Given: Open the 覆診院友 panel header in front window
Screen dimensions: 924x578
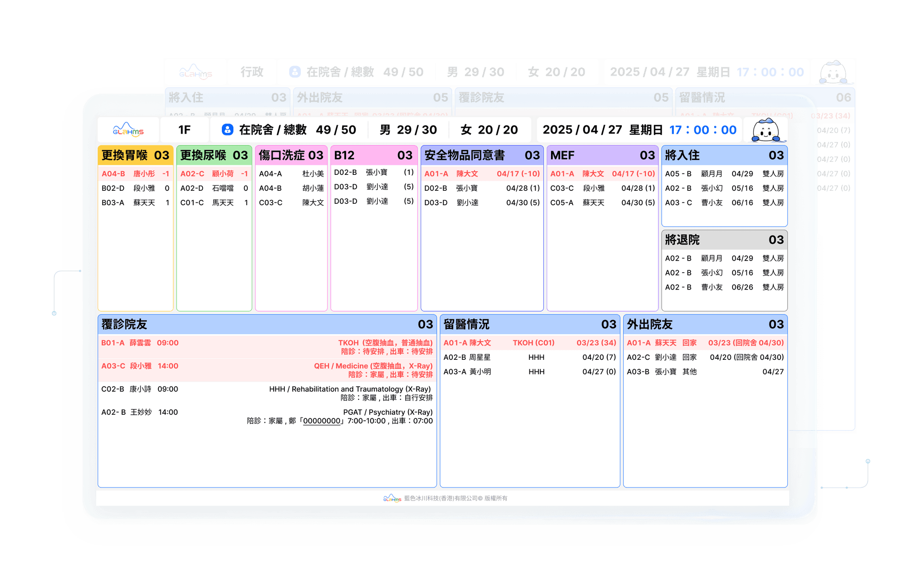Looking at the screenshot, I should [x=267, y=324].
